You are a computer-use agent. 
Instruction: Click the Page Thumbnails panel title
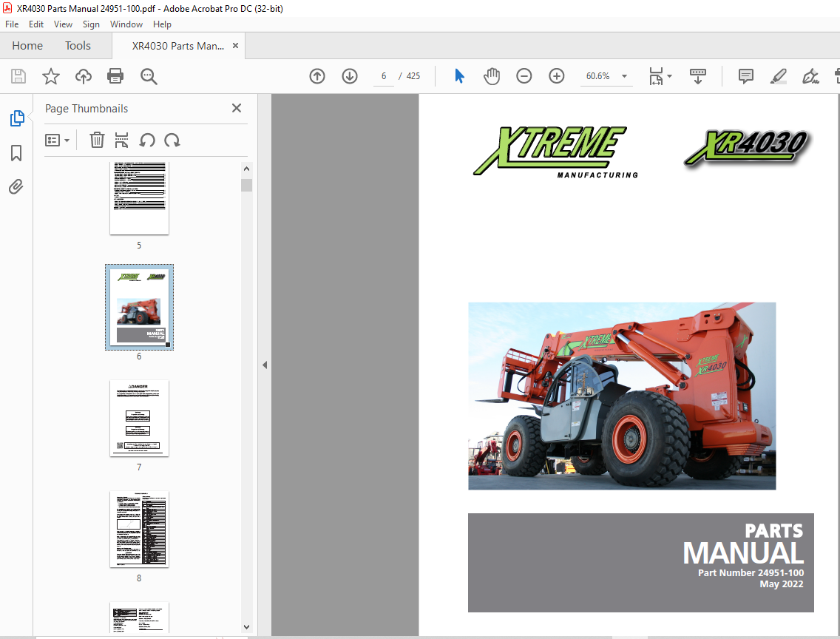pos(87,108)
